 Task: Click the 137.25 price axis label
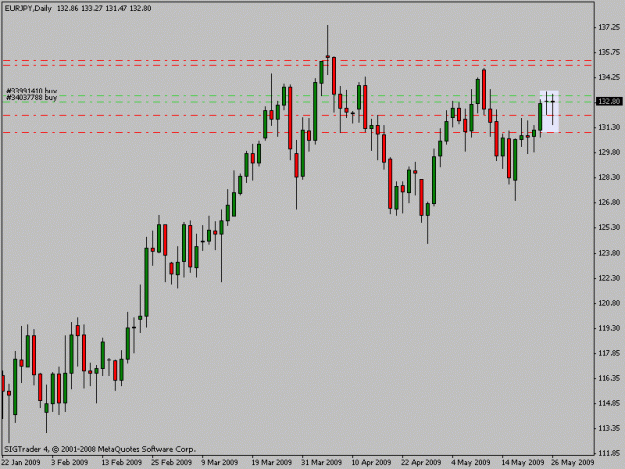pyautogui.click(x=609, y=27)
